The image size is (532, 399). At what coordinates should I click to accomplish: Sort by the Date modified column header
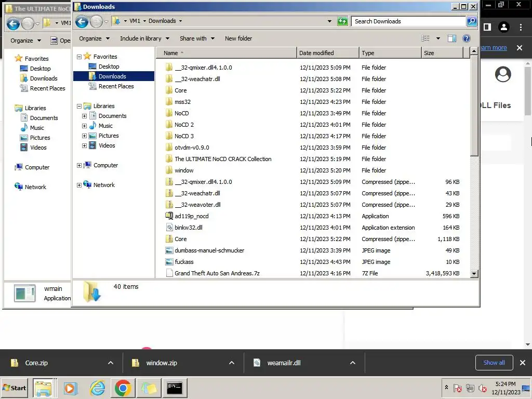coord(328,53)
